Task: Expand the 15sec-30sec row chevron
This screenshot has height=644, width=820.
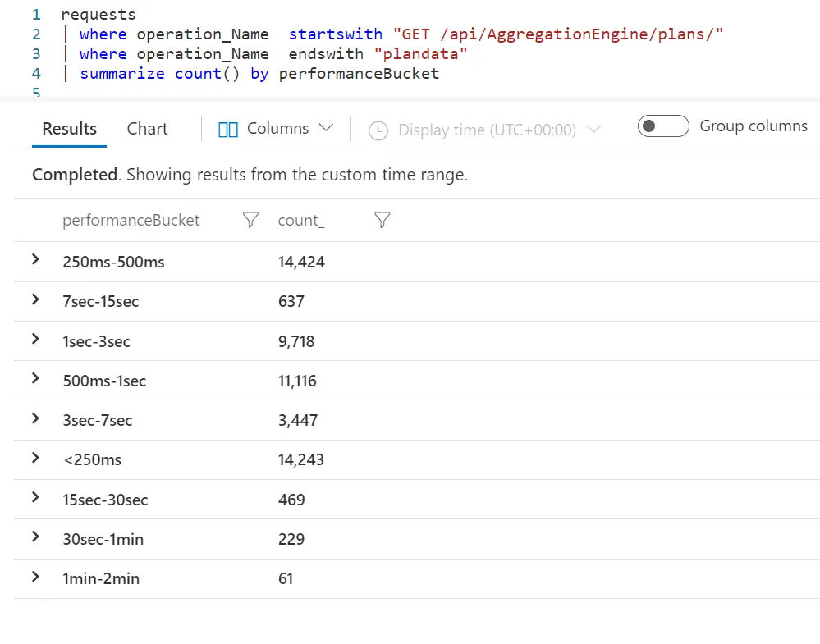Action: (35, 498)
